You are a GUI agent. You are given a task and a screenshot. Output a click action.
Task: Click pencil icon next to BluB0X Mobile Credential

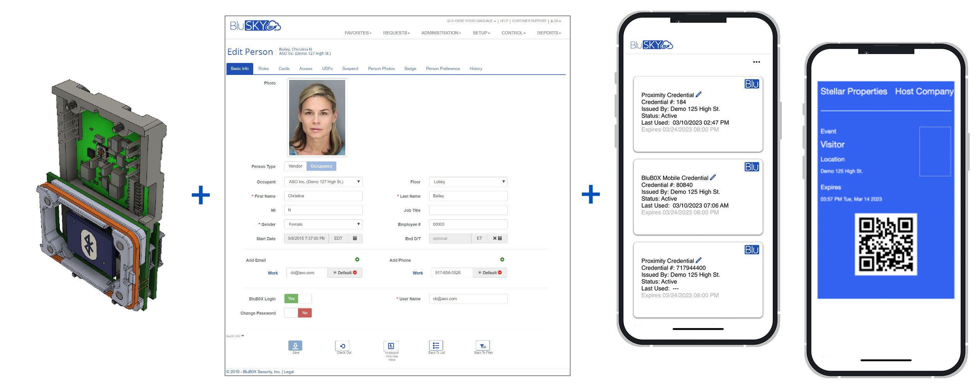point(713,178)
